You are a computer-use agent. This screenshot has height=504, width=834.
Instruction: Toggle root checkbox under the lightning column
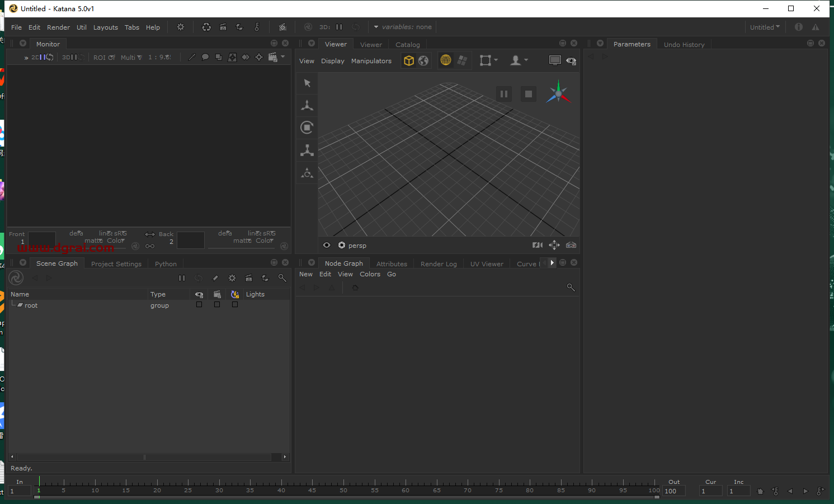(235, 305)
